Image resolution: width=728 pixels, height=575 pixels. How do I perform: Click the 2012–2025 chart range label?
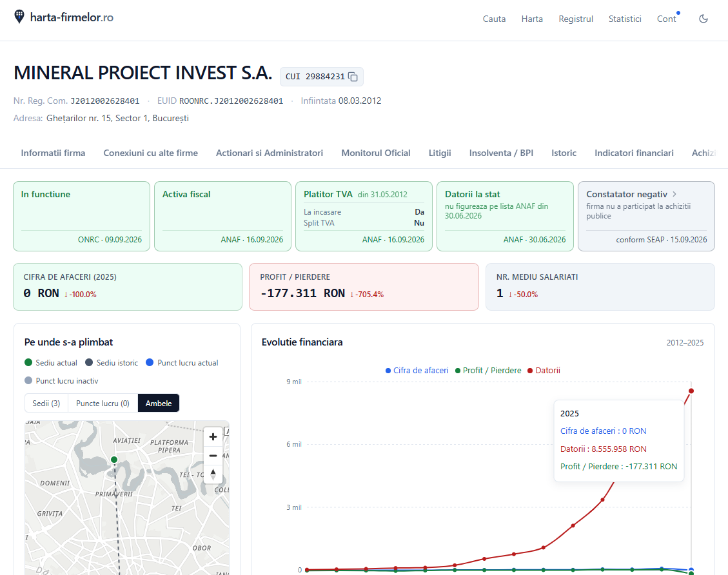pos(685,342)
